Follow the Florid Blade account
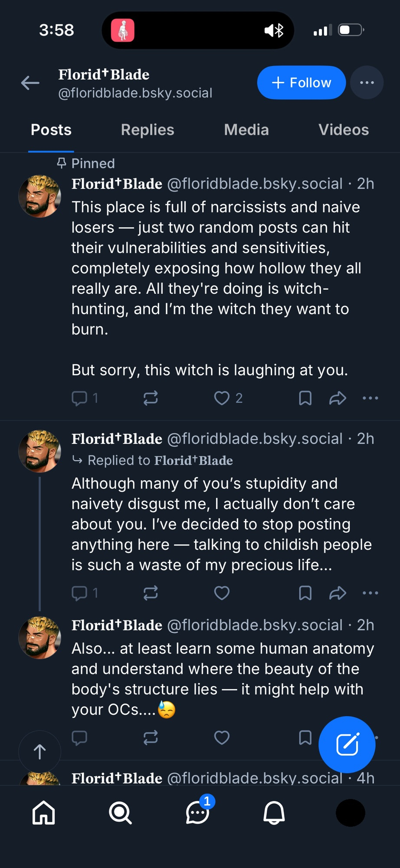This screenshot has width=400, height=868. tap(301, 82)
